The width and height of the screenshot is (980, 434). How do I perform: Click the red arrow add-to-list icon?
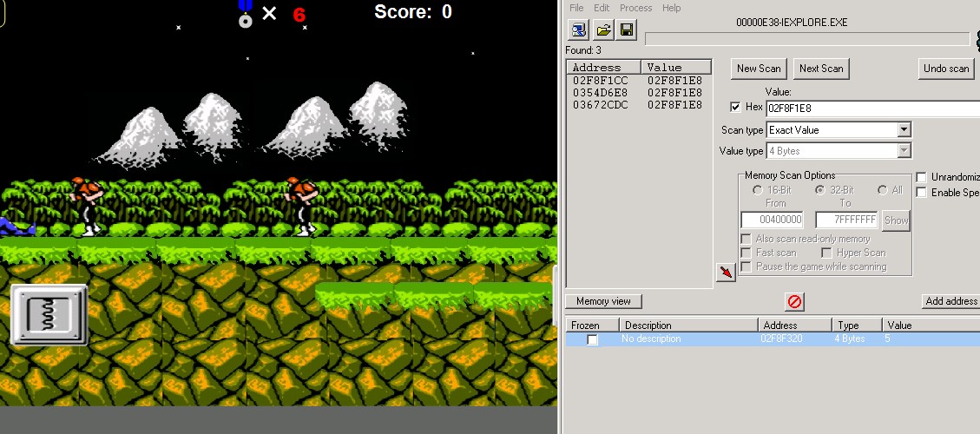(726, 273)
